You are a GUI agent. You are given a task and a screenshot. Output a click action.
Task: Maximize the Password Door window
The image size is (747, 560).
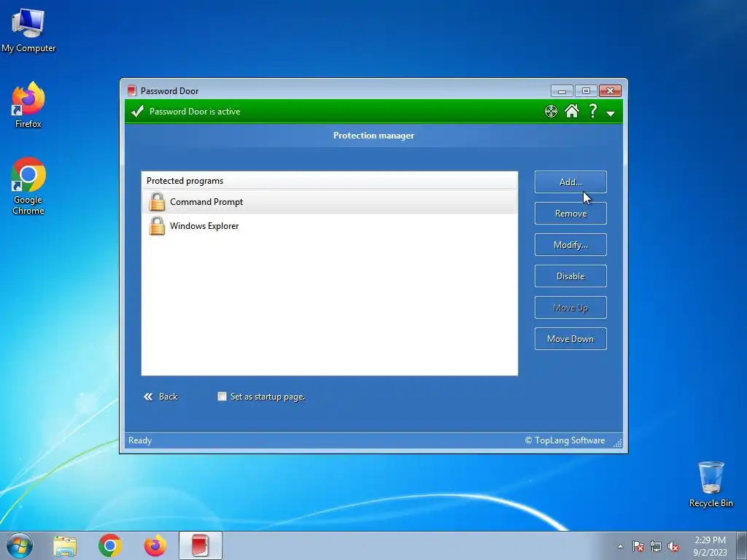(586, 91)
